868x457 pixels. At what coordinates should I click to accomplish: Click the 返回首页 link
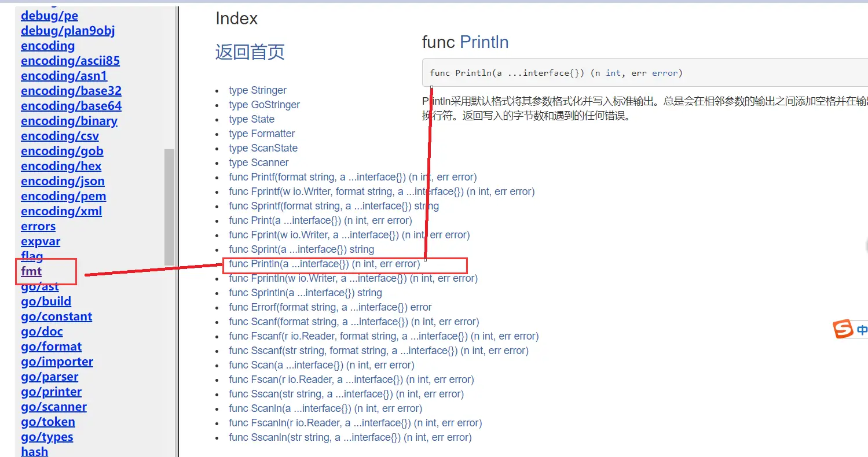[250, 52]
